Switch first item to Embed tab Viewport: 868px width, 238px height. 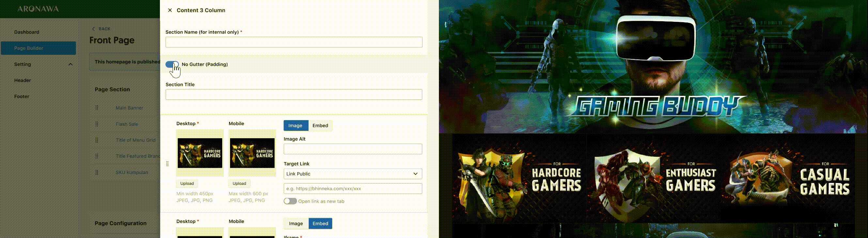320,126
